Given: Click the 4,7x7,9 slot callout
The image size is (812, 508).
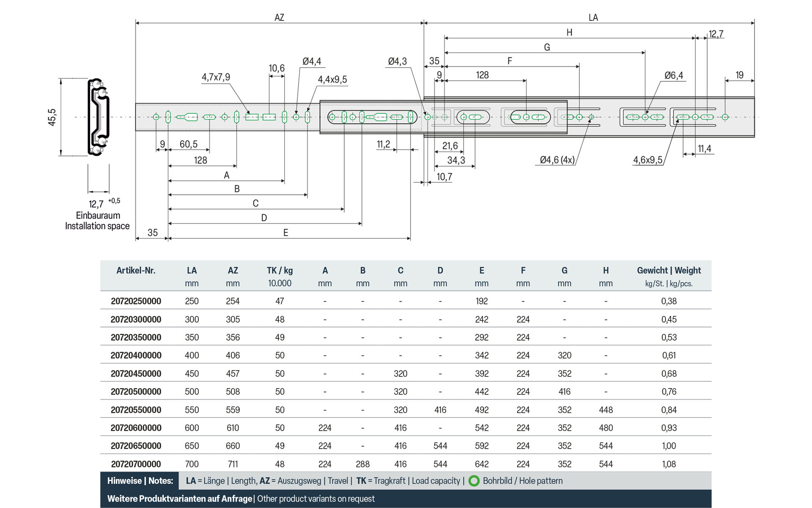Looking at the screenshot, I should click(216, 77).
